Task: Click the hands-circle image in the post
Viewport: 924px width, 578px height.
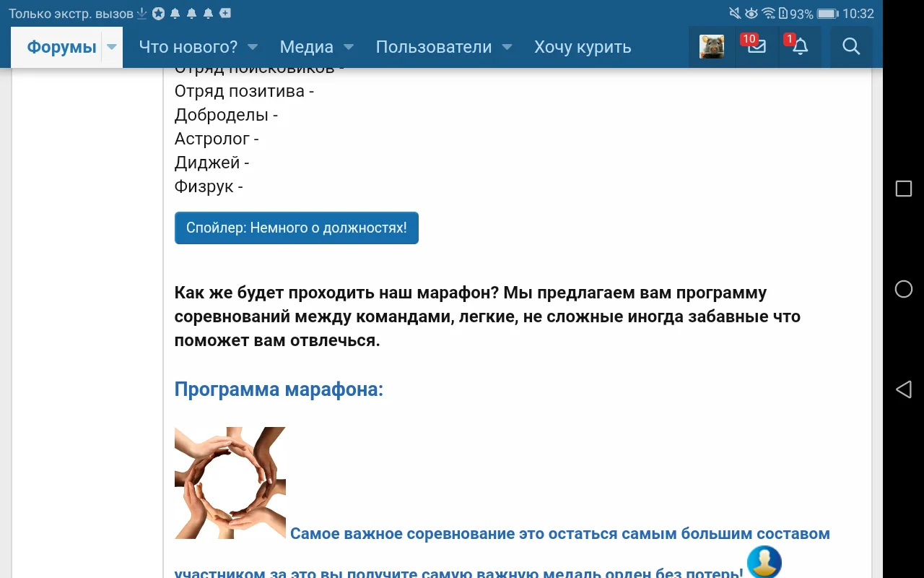Action: point(230,482)
